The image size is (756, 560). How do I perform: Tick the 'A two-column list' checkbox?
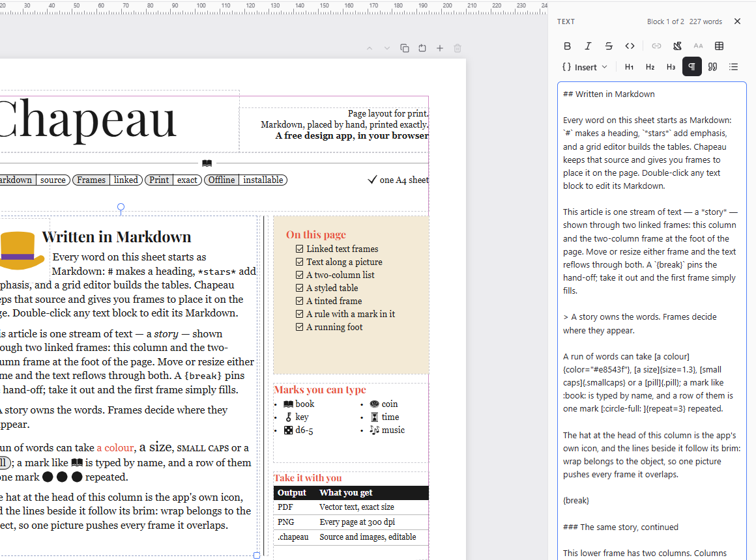(x=299, y=275)
